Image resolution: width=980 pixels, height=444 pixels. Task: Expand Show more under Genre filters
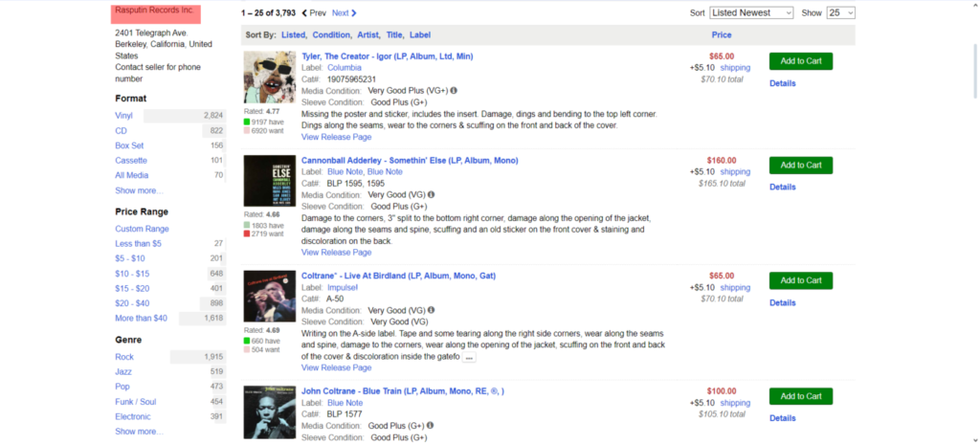[x=139, y=432]
